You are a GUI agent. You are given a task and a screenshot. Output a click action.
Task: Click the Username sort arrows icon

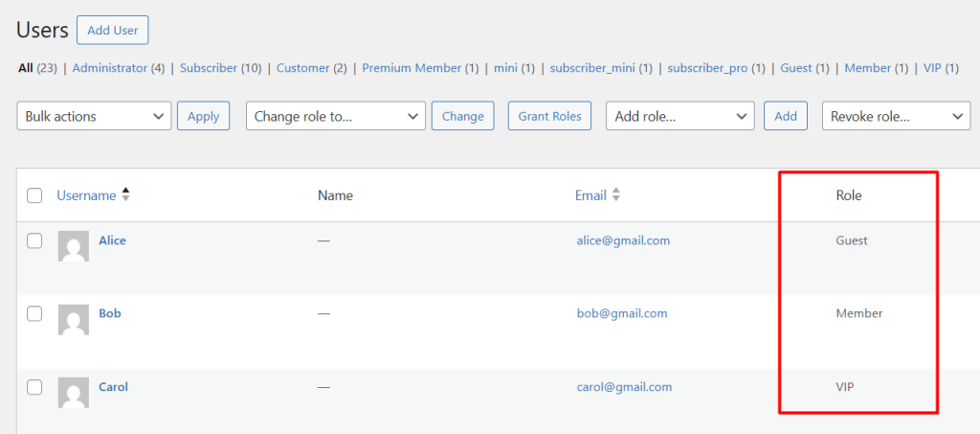(x=125, y=194)
